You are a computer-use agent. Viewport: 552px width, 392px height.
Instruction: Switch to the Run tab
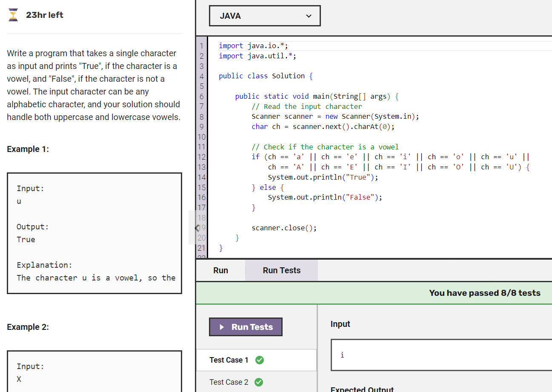220,270
